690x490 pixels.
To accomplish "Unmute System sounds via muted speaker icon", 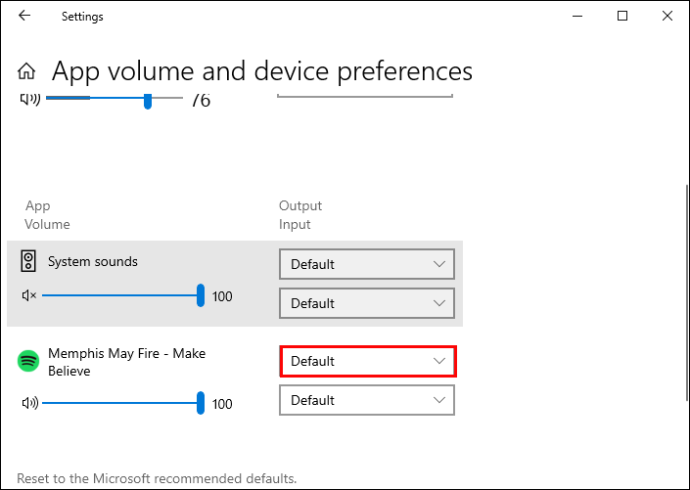I will click(x=29, y=296).
